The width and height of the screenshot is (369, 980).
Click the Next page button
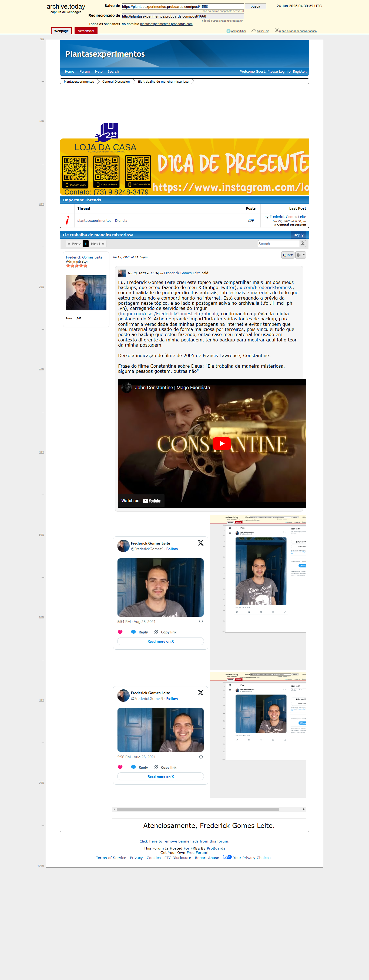pos(98,243)
